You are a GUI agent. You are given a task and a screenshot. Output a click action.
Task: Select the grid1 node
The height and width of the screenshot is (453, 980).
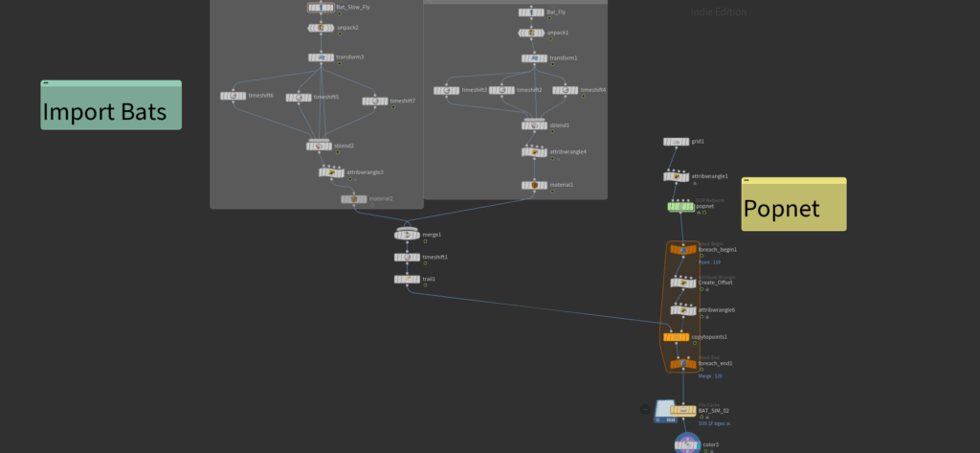676,142
